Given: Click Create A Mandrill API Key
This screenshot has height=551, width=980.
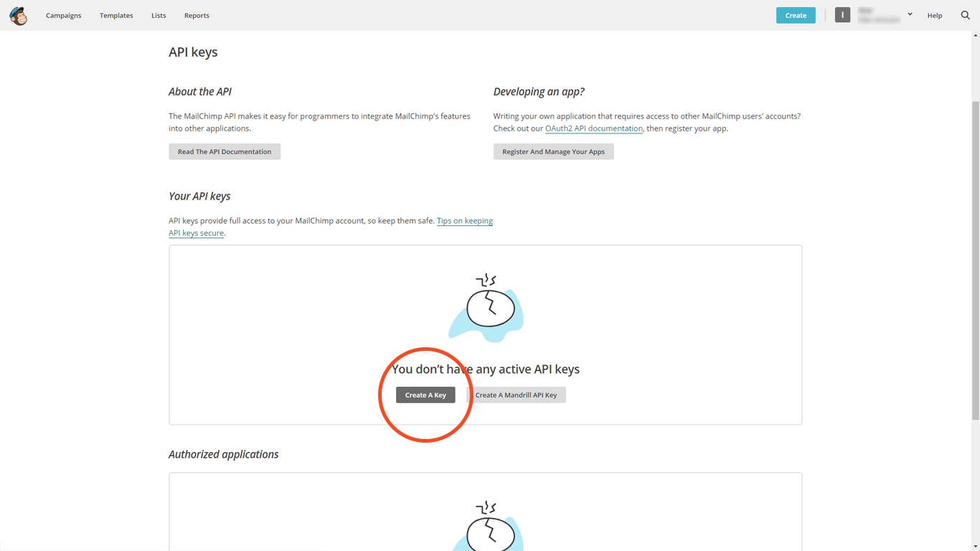Looking at the screenshot, I should (517, 395).
